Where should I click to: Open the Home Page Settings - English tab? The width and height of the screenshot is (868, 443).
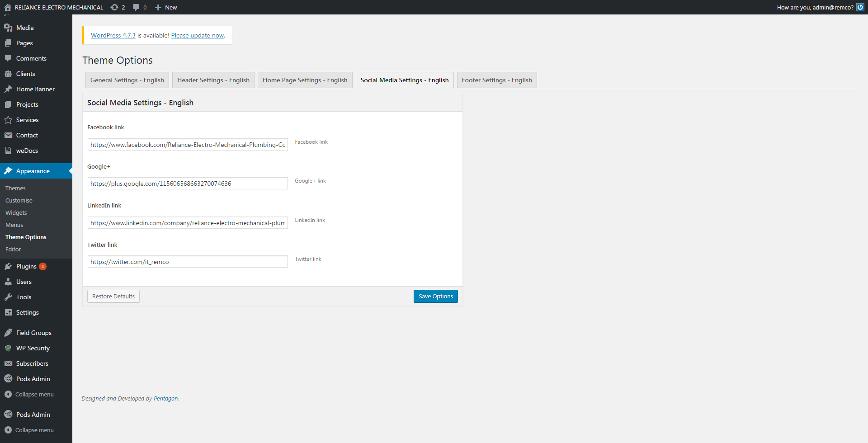305,80
